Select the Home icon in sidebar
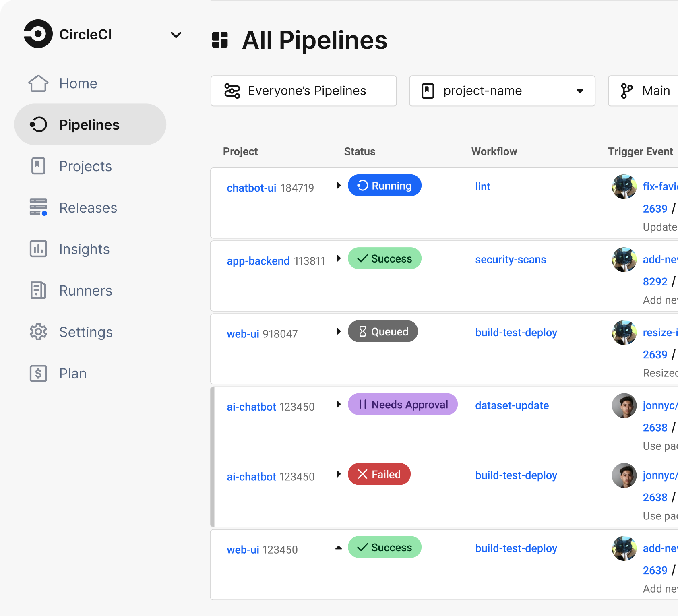 pos(38,83)
